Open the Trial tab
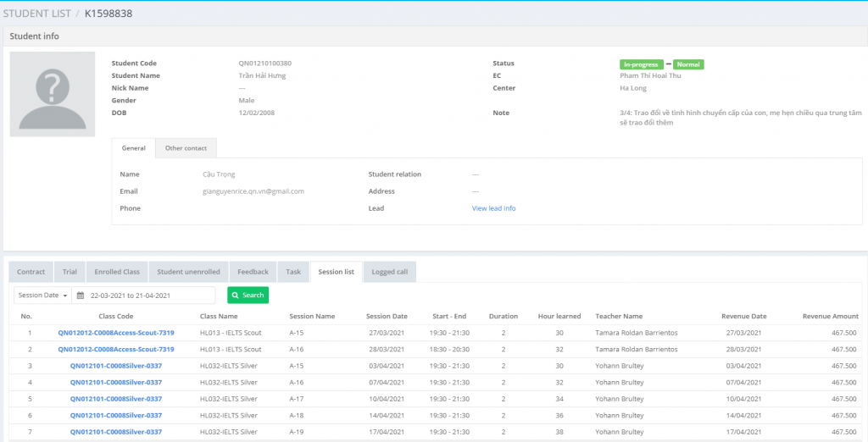The height and width of the screenshot is (442, 868). pos(70,272)
